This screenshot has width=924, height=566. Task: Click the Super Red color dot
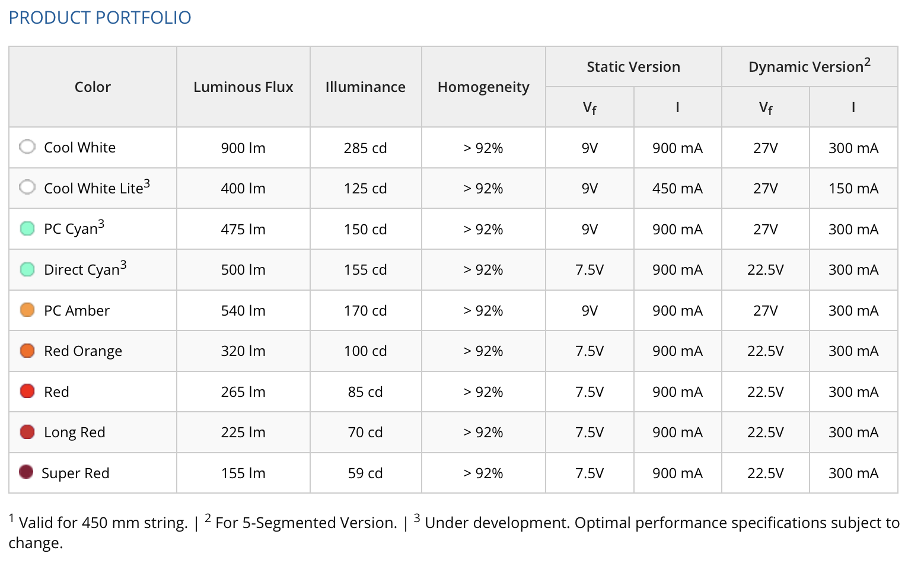[26, 472]
